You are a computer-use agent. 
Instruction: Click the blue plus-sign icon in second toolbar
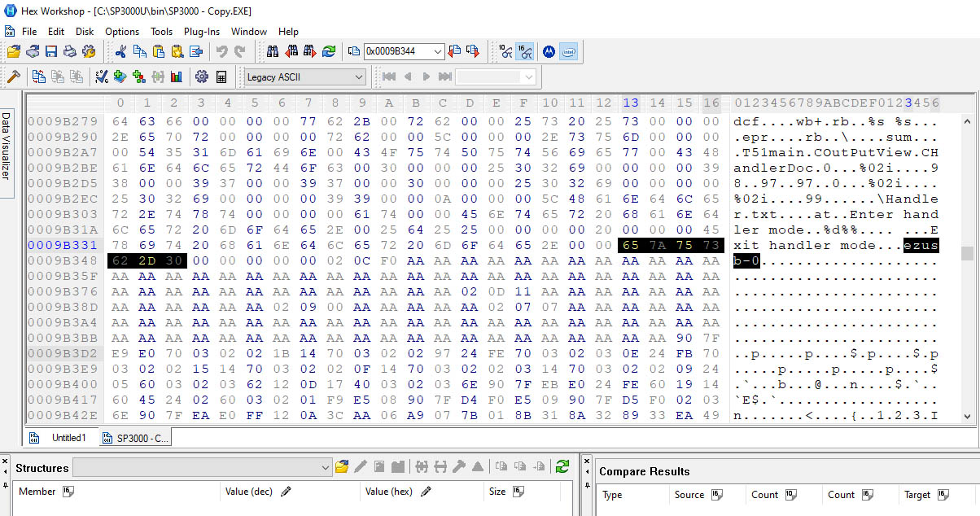[x=120, y=77]
